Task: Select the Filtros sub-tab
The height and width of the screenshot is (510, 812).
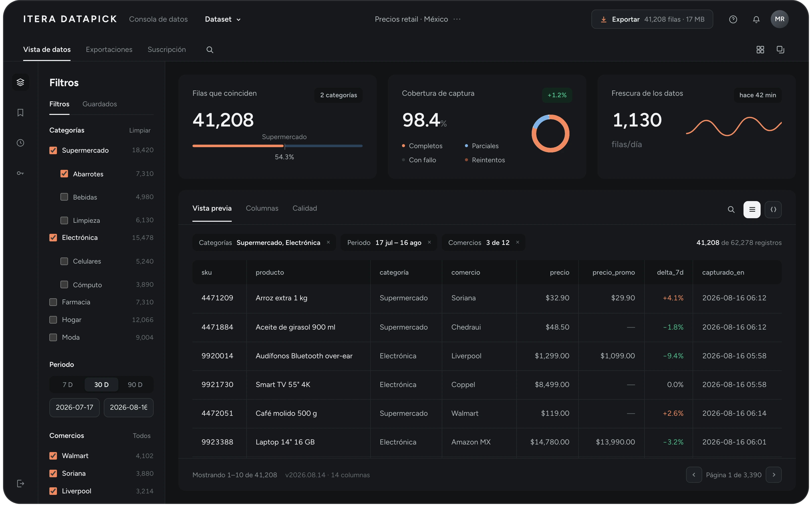Action: tap(59, 104)
